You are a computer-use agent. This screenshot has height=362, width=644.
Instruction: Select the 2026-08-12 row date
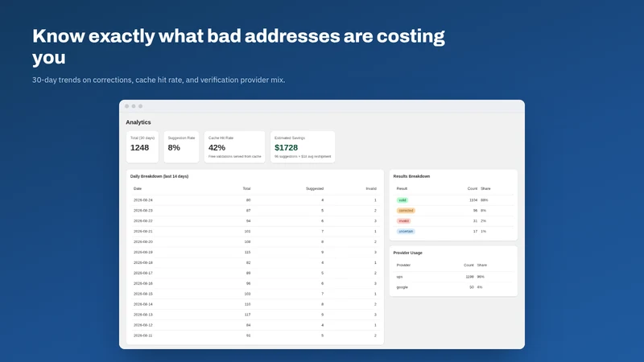(x=143, y=325)
